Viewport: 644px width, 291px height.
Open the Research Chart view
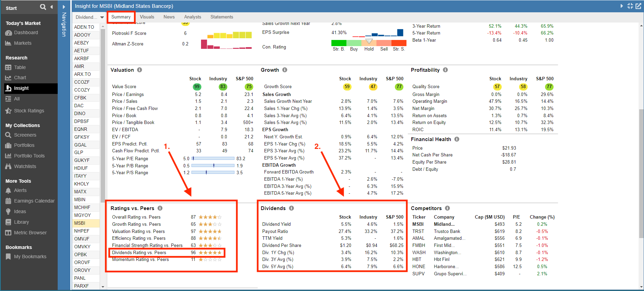[x=20, y=78]
